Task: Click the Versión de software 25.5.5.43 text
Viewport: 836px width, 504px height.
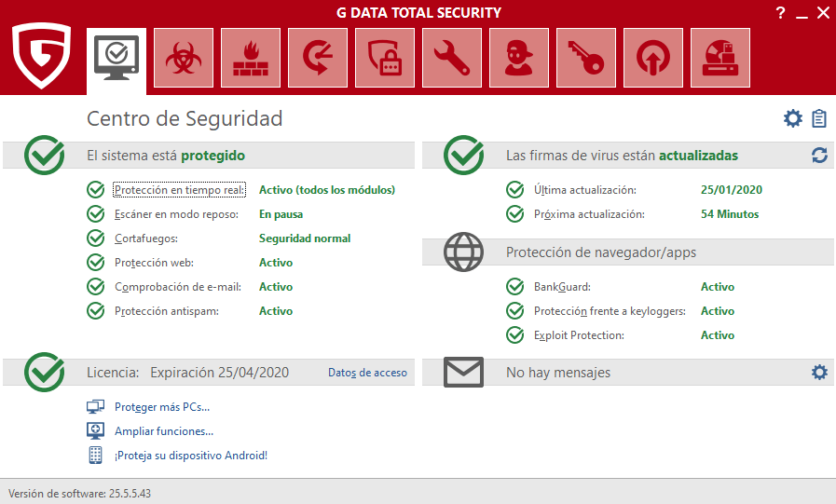Action: click(79, 494)
